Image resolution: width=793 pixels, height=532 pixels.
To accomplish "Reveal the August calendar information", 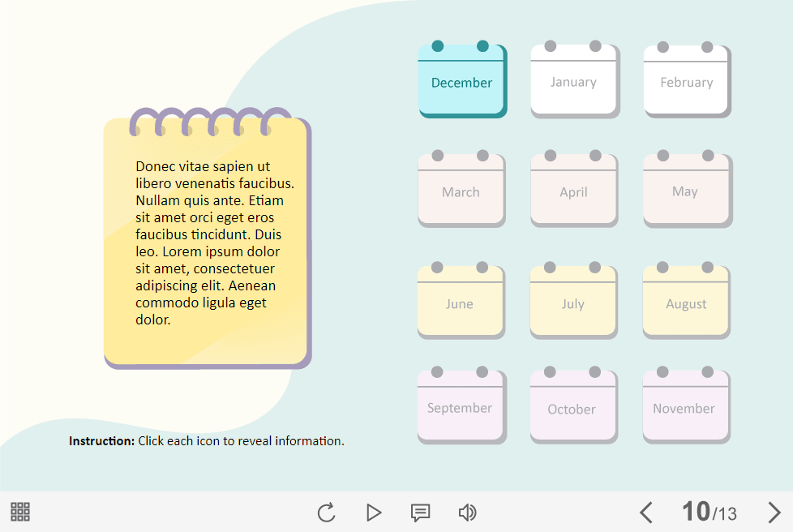I will tap(686, 302).
